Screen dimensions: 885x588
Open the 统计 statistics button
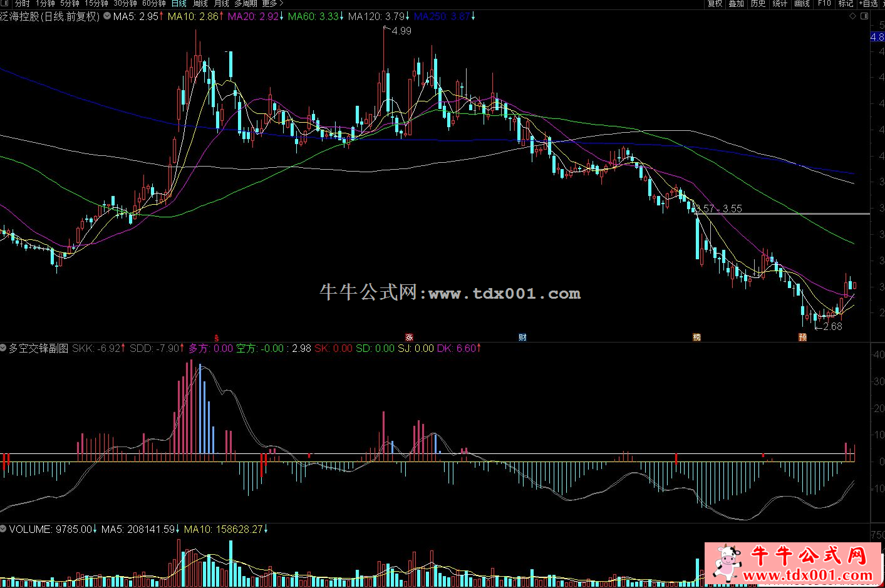(x=780, y=4)
